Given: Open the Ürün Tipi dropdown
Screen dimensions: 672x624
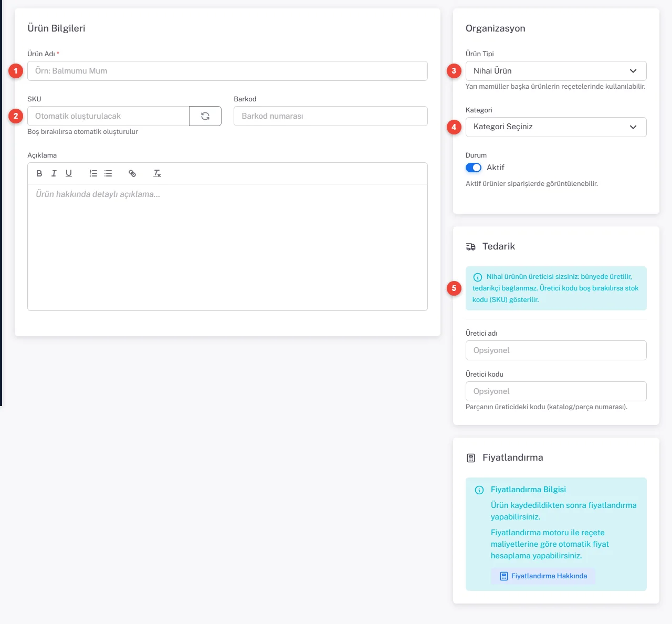Looking at the screenshot, I should pyautogui.click(x=556, y=71).
